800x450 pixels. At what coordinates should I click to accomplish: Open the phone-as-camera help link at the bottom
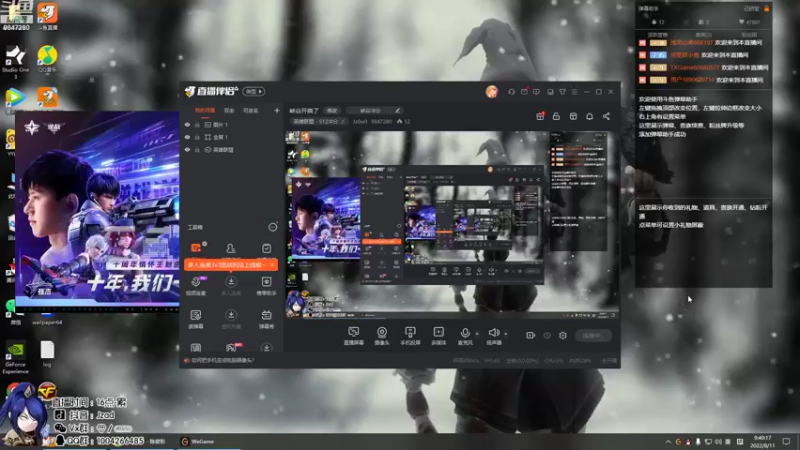(x=223, y=360)
